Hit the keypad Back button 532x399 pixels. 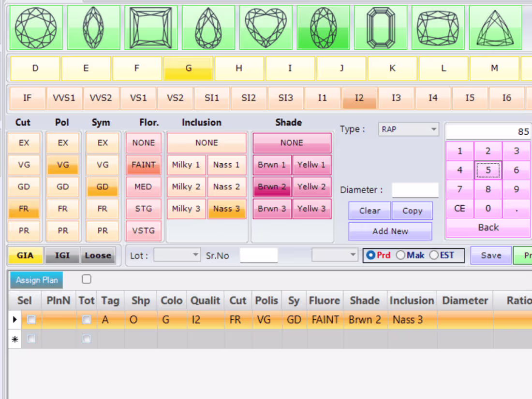click(488, 228)
